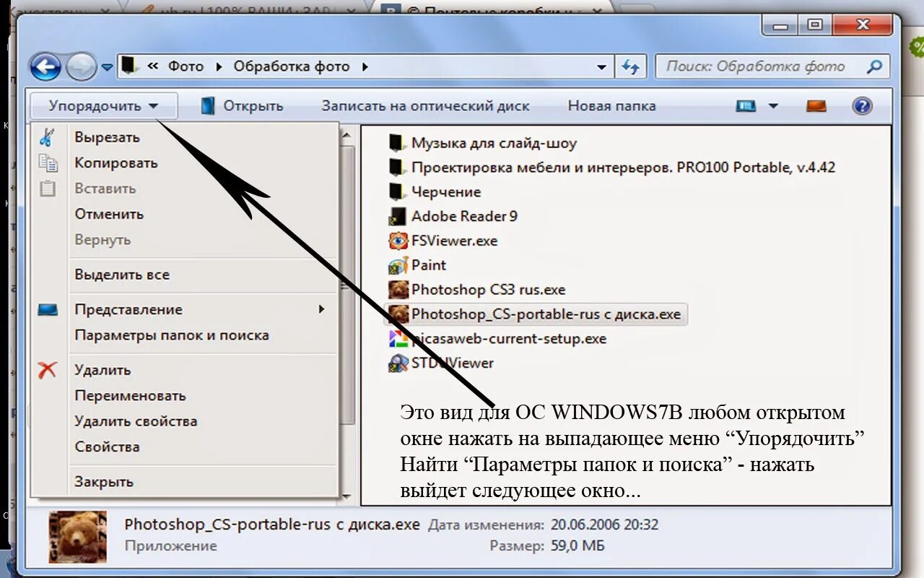The image size is (924, 578).
Task: Select the Adobe Reader 9 shortcut
Action: 453,216
